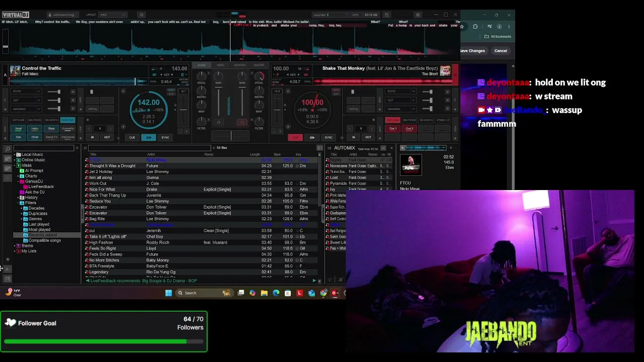644x362 pixels.
Task: Open the VirtualDJ settings gear icon
Action: pyautogui.click(x=418, y=15)
